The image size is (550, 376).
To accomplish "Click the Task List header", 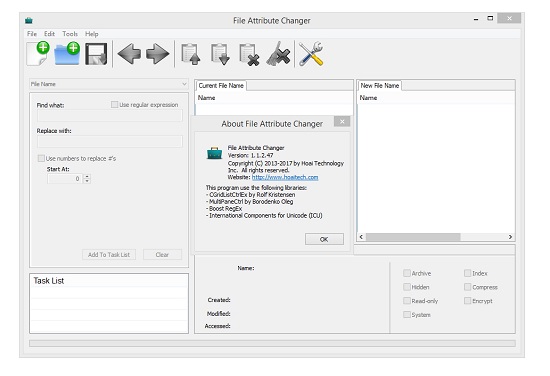I will tap(109, 281).
